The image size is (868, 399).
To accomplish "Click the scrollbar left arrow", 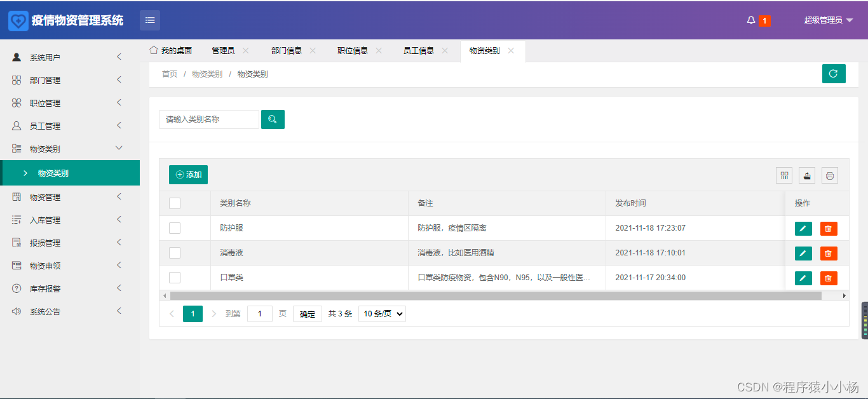I will tap(165, 295).
